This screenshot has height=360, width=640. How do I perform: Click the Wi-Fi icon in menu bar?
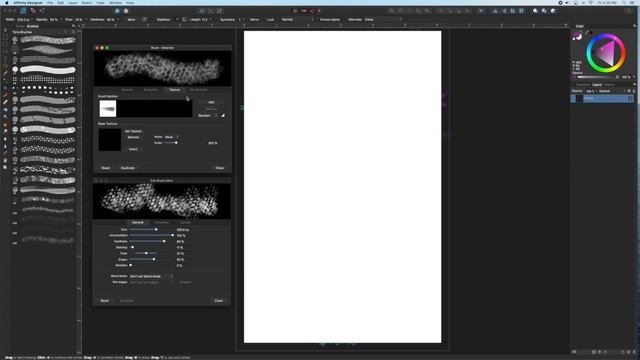click(591, 2)
